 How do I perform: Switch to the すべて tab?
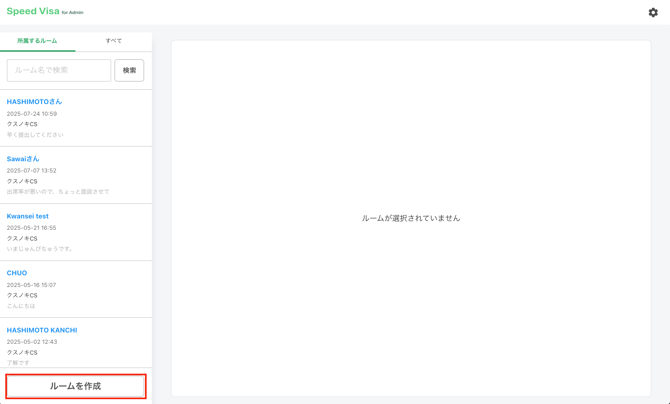pyautogui.click(x=114, y=41)
